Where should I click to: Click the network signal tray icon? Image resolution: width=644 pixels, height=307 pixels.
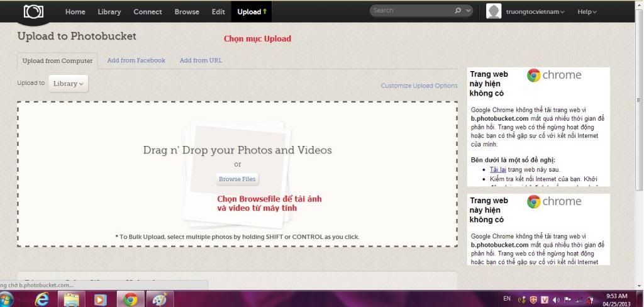579,299
